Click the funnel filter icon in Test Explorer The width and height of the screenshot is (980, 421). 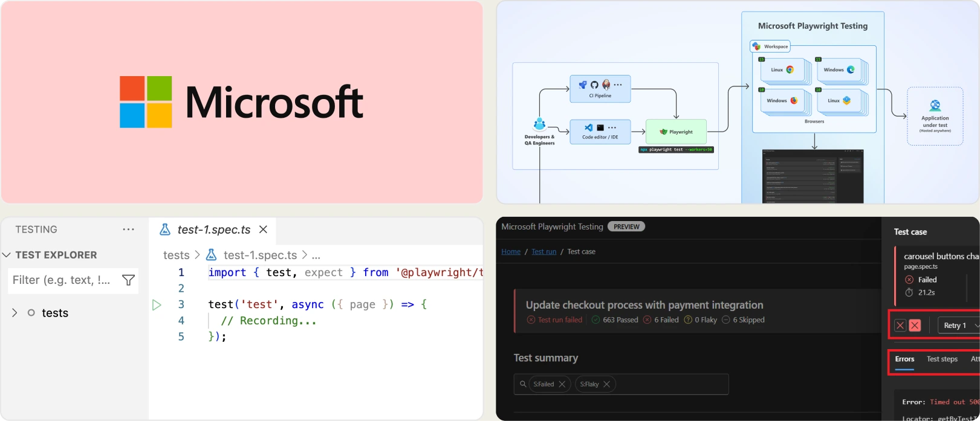click(x=128, y=280)
